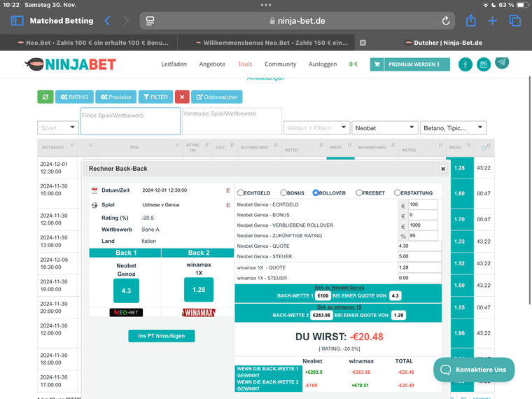This screenshot has width=532, height=399.
Task: Click the soccer ball icon next to Spiel
Action: pyautogui.click(x=94, y=205)
